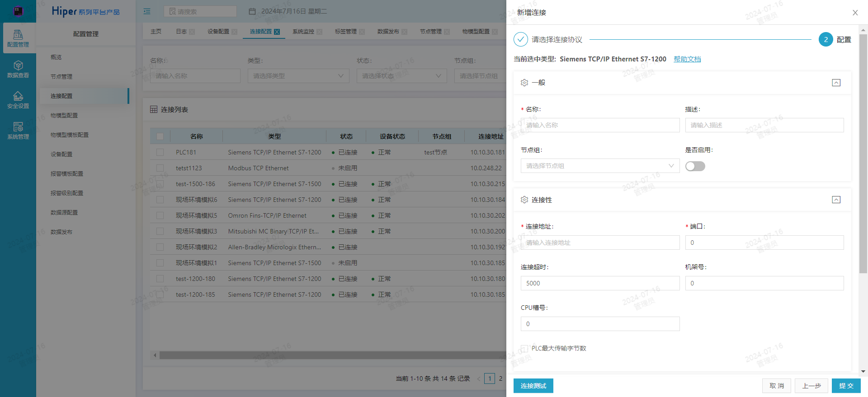Open 节点管理 in side menu
The width and height of the screenshot is (868, 397).
pos(61,77)
